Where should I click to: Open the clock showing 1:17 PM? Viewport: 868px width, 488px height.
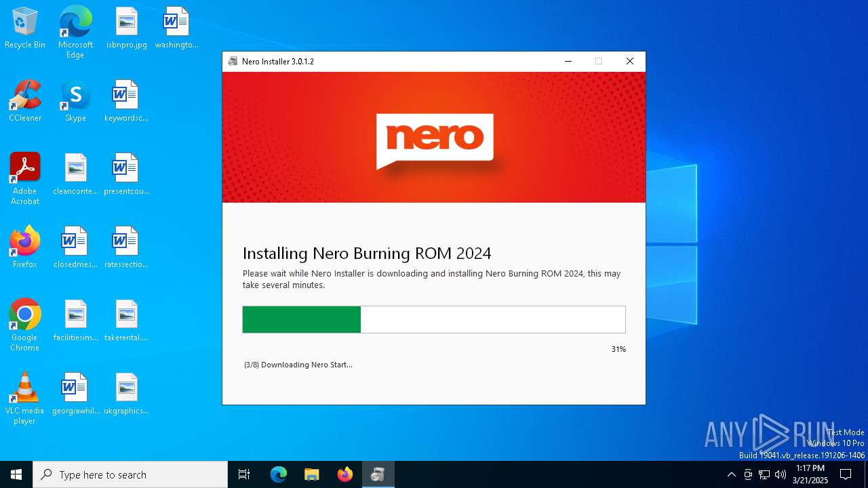[810, 474]
